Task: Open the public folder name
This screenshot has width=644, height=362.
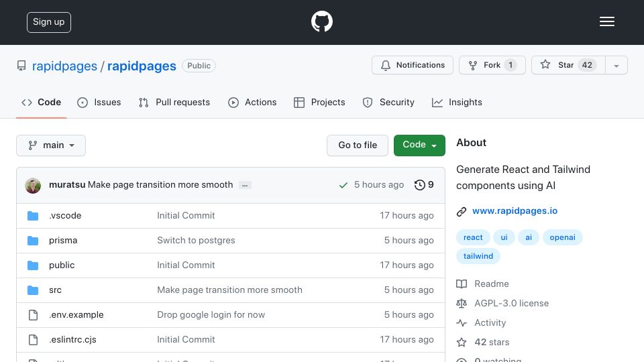Action: [62, 265]
